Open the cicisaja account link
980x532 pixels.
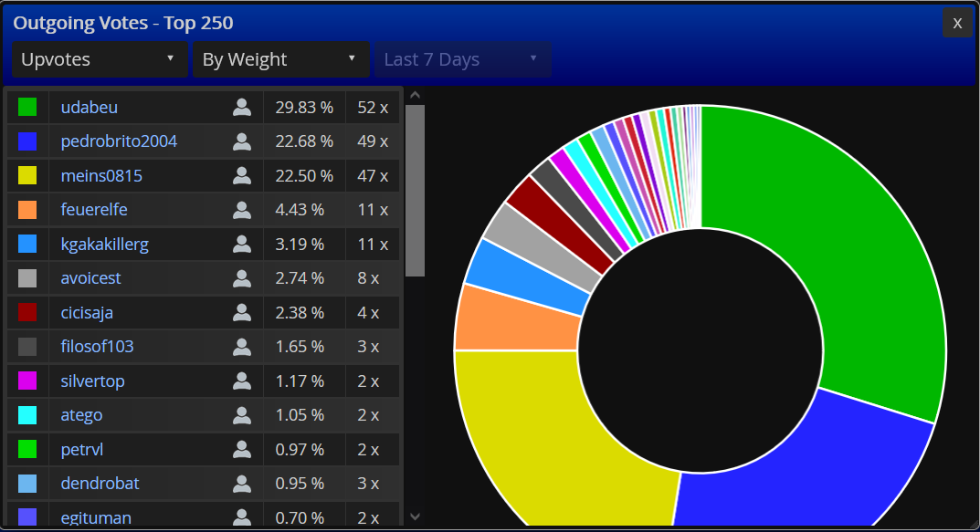coord(87,312)
